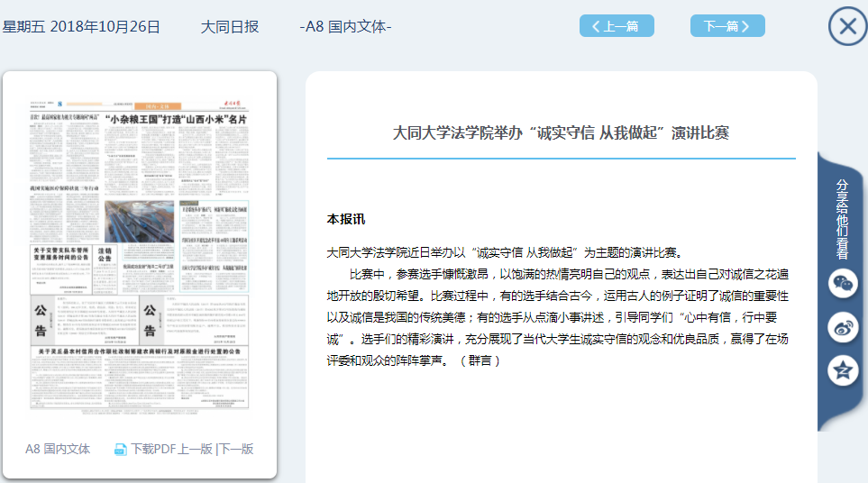Click the newspaper name 大同日报
This screenshot has height=483, width=868.
[x=230, y=26]
